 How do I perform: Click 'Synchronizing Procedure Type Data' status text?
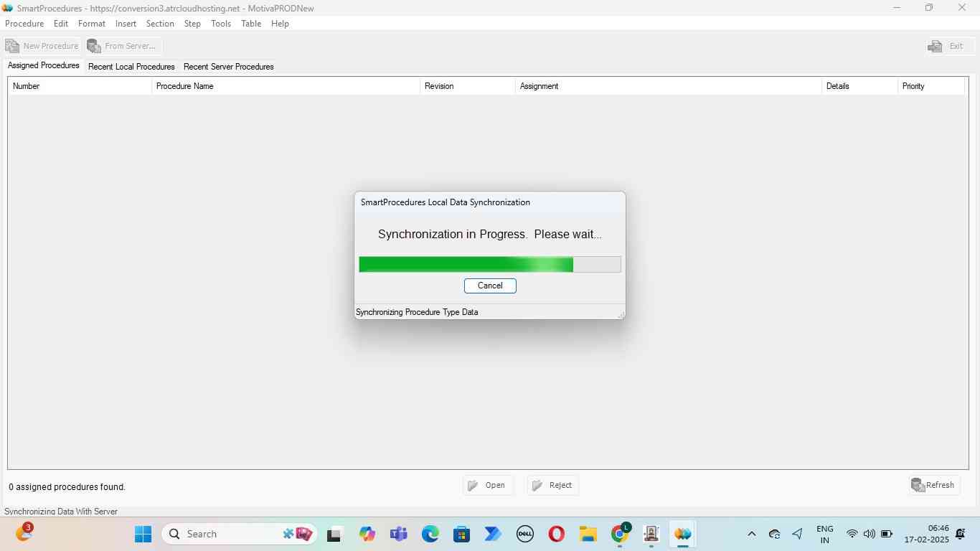[417, 312]
